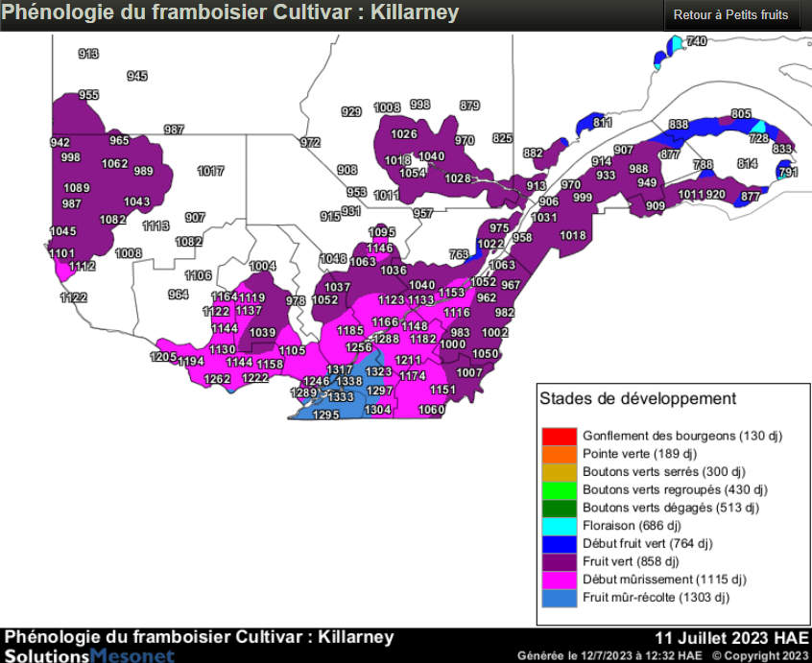Select station value 1060 on the map

pos(432,410)
